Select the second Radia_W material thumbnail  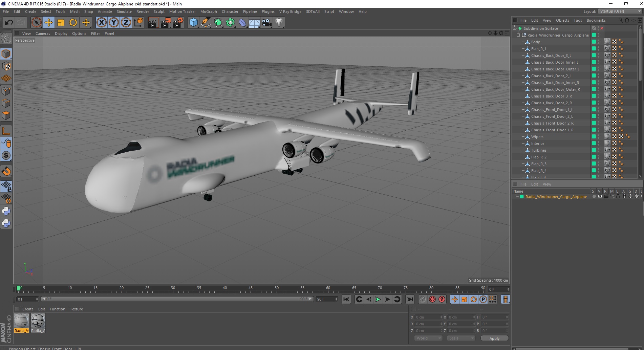point(38,323)
